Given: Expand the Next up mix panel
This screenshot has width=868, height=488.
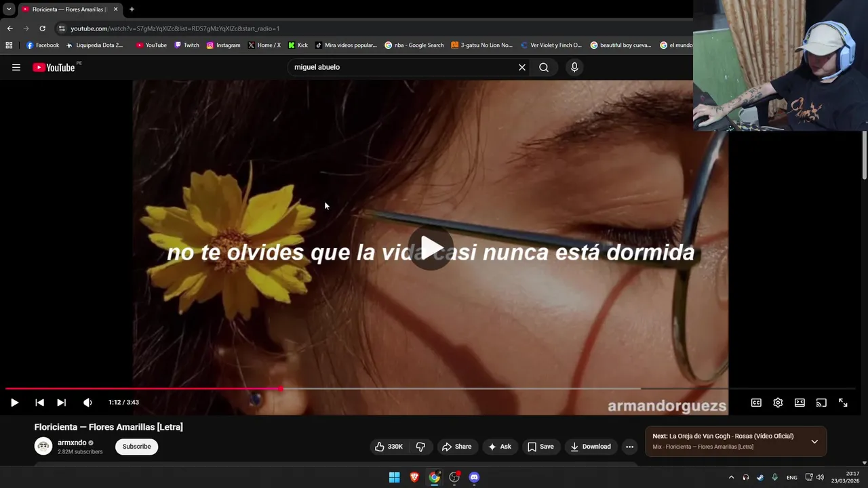Looking at the screenshot, I should point(814,441).
